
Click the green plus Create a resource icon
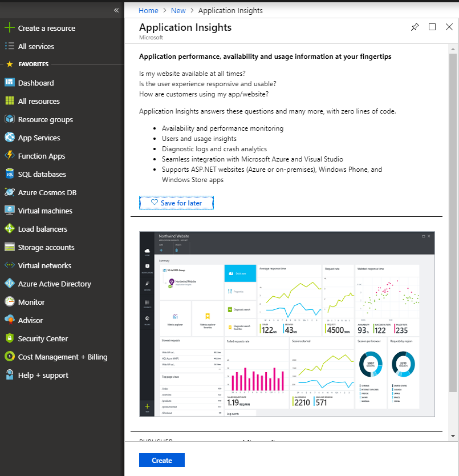[9, 27]
